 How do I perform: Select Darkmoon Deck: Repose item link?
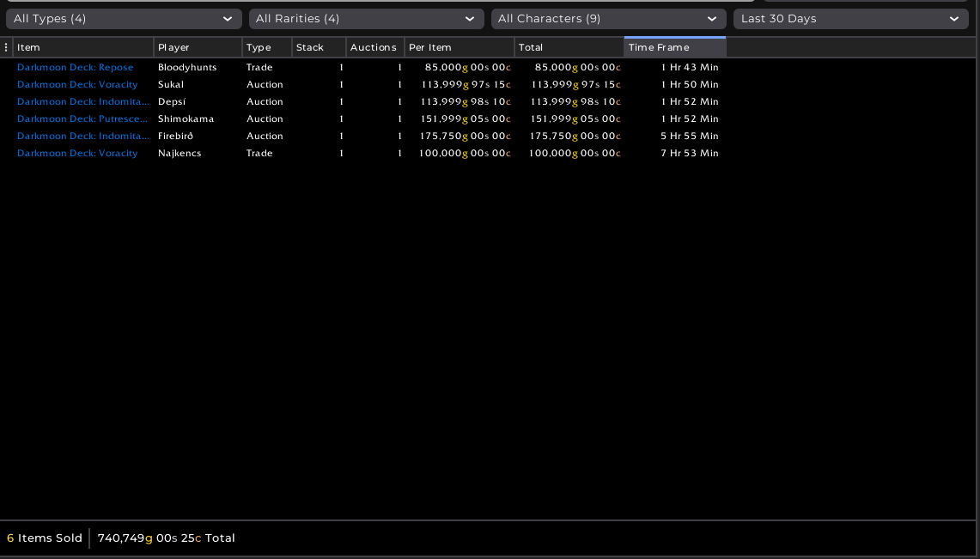[75, 68]
